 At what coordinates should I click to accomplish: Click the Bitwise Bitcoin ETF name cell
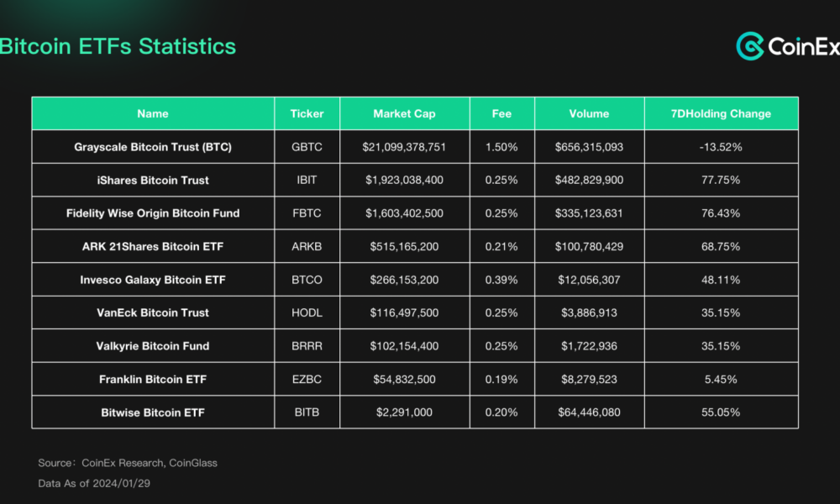pyautogui.click(x=153, y=412)
